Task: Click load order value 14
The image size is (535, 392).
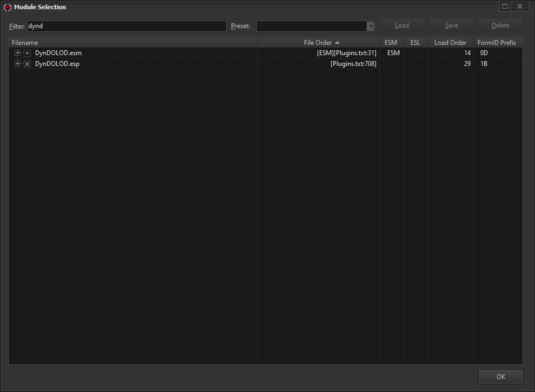Action: pos(467,53)
